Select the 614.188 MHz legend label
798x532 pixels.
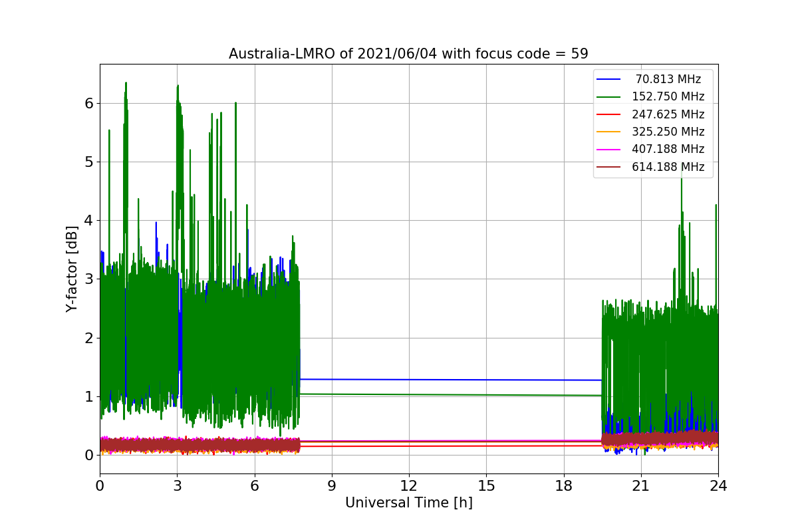pos(668,167)
